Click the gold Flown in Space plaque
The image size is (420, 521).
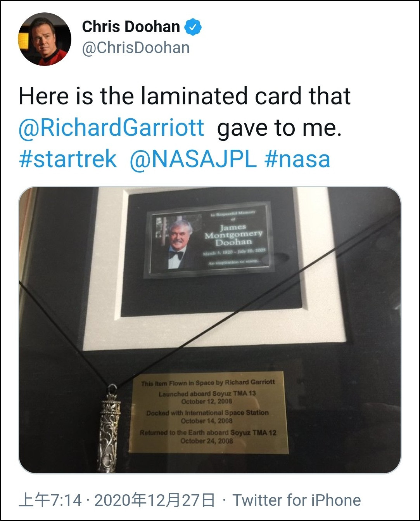pyautogui.click(x=209, y=412)
